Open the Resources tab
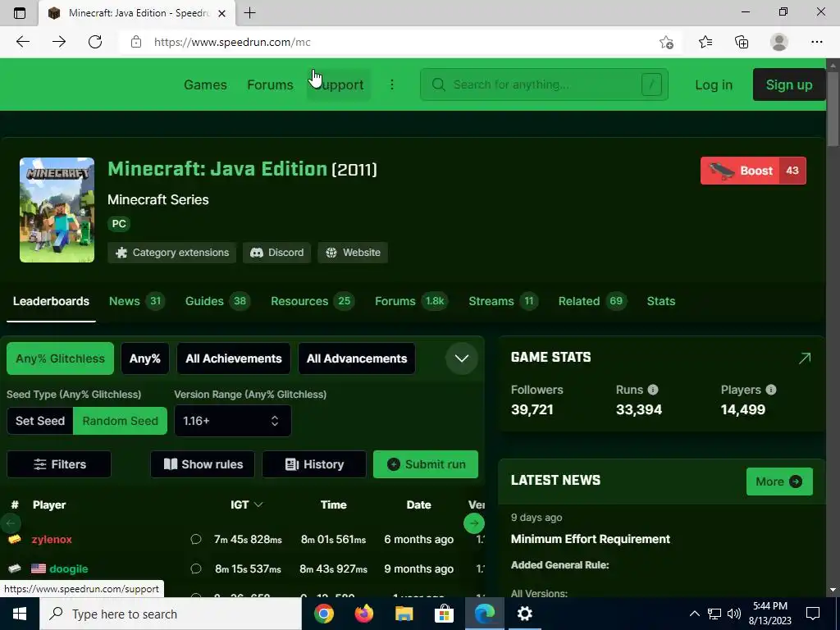This screenshot has height=630, width=840. [313, 301]
